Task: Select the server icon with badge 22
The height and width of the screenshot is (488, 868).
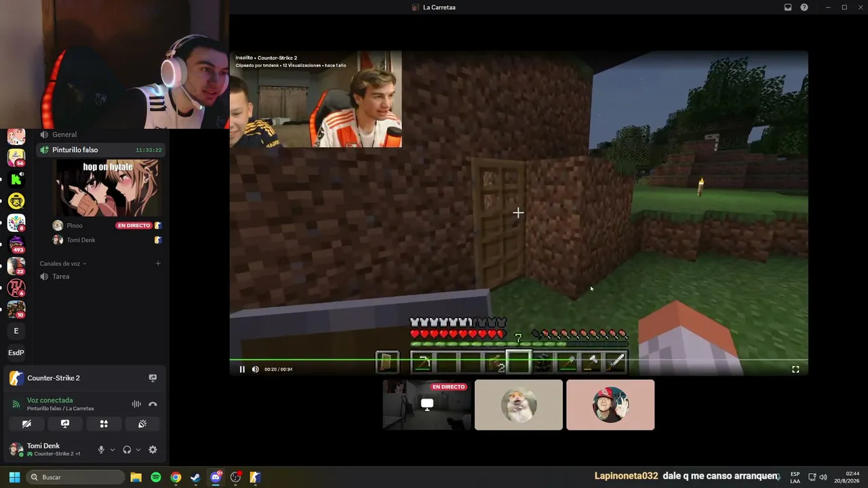Action: coord(16,266)
